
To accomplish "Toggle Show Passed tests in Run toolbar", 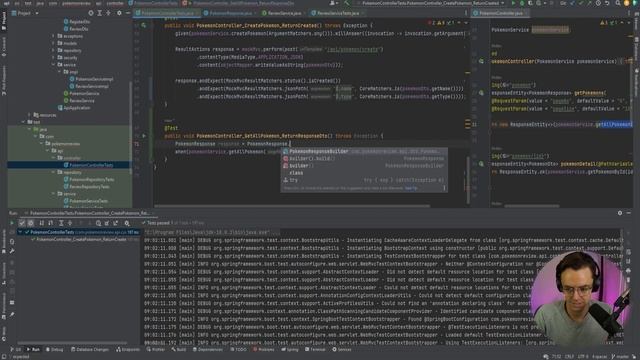I will (22, 223).
